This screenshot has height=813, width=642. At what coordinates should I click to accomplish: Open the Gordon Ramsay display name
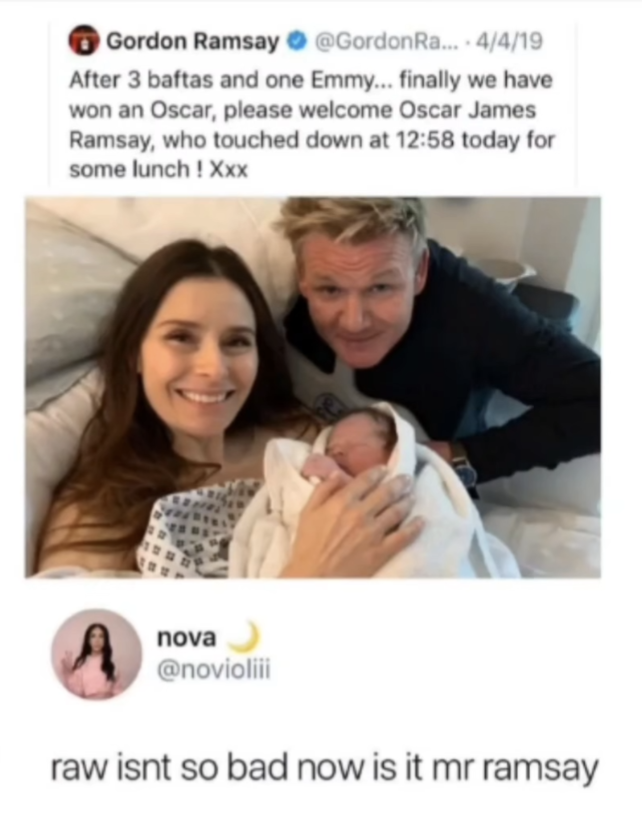[193, 41]
